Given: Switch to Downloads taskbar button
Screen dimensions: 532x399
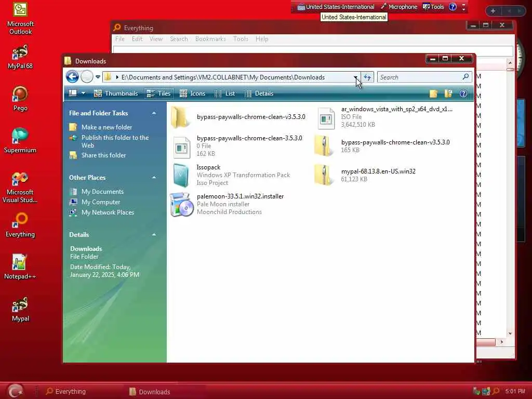Looking at the screenshot, I should click(150, 392).
